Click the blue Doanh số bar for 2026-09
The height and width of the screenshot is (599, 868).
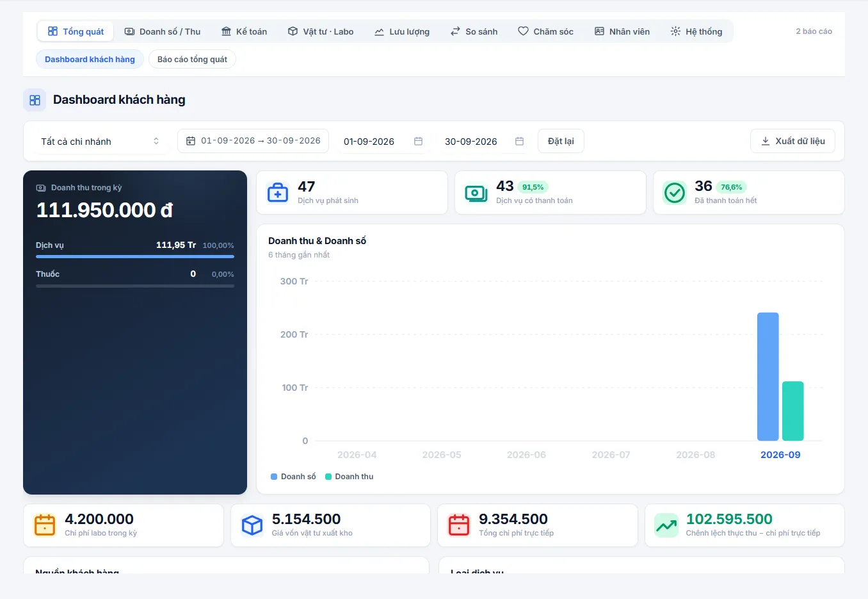pos(768,377)
